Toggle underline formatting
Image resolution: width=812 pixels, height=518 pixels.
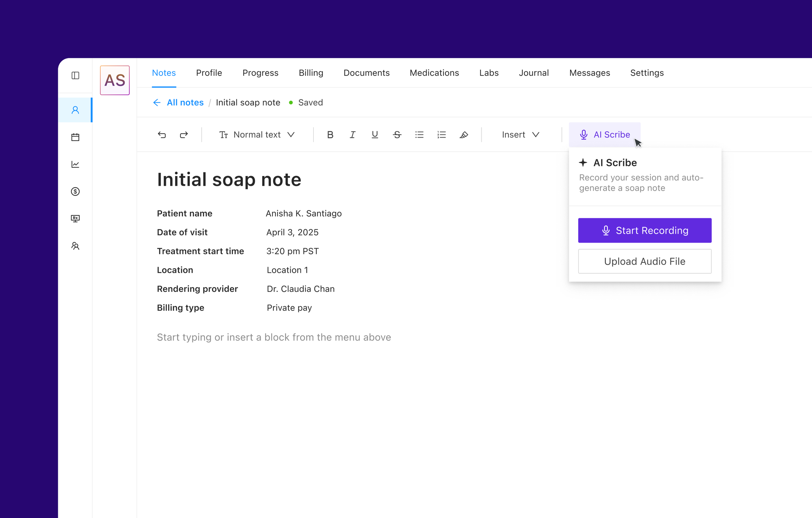coord(374,135)
